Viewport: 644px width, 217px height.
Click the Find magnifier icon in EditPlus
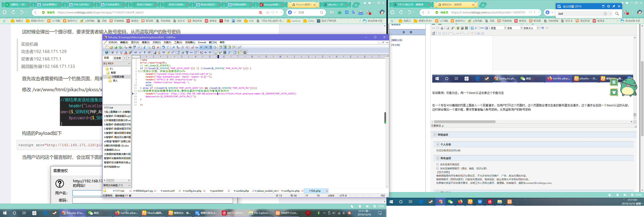point(173,47)
